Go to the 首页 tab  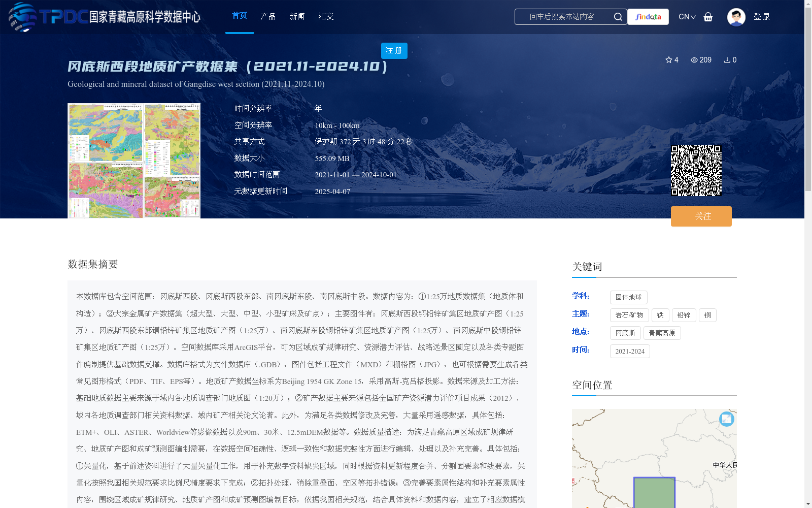point(240,16)
